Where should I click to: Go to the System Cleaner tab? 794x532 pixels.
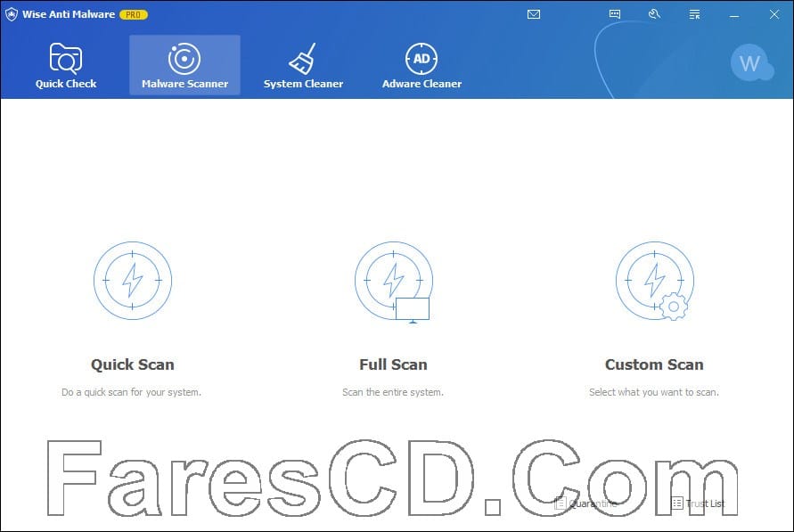[x=303, y=65]
